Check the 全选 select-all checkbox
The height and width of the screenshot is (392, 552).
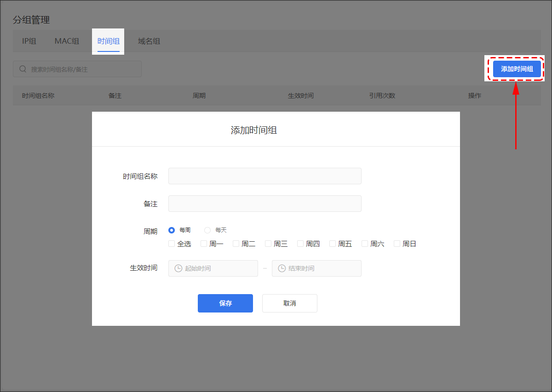[x=172, y=244]
